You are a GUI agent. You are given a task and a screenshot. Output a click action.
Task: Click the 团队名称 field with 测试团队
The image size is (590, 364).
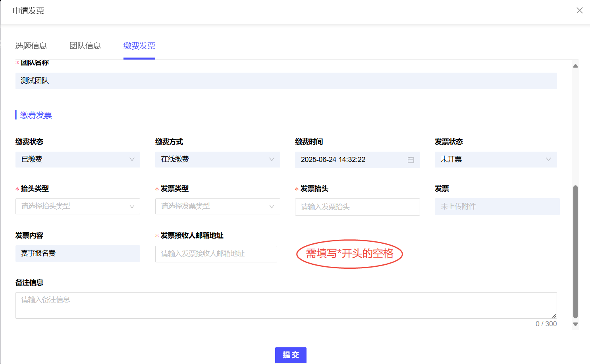(x=286, y=81)
